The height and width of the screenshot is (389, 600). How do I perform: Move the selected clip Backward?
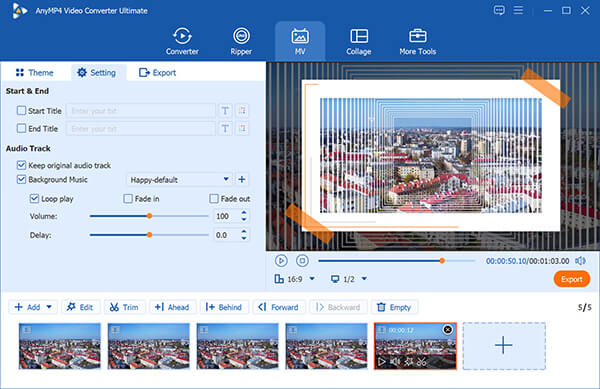pos(338,307)
